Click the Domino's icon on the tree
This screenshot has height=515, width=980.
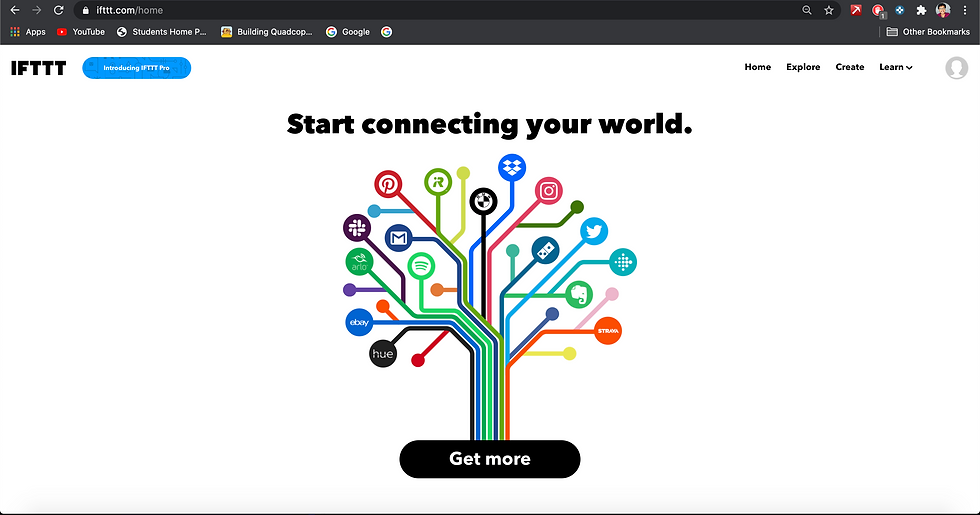coord(545,251)
